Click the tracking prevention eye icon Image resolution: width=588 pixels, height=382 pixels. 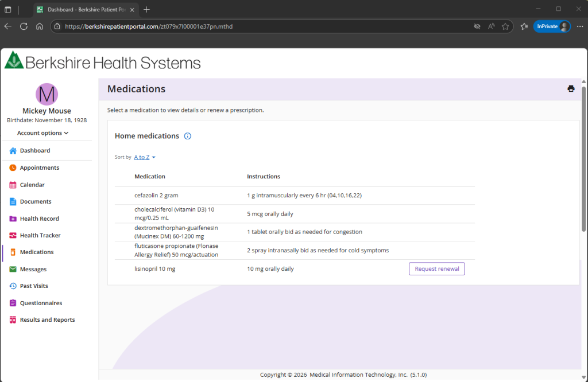(x=477, y=26)
